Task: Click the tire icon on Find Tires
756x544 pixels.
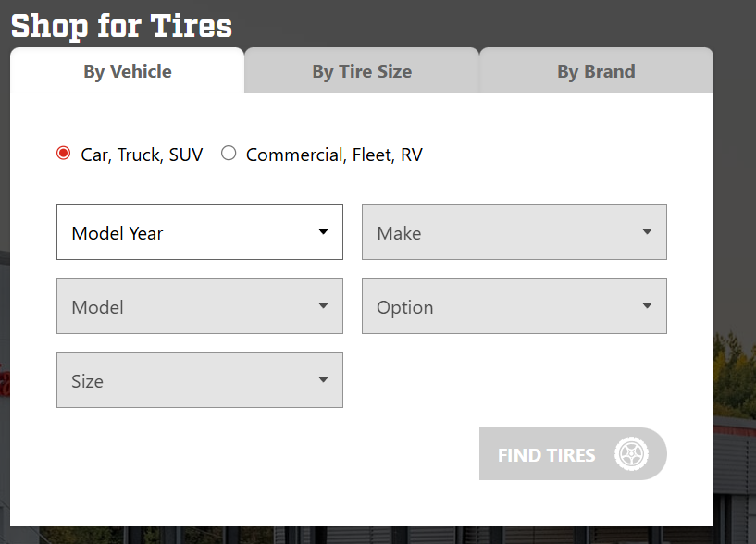Action: pyautogui.click(x=631, y=454)
